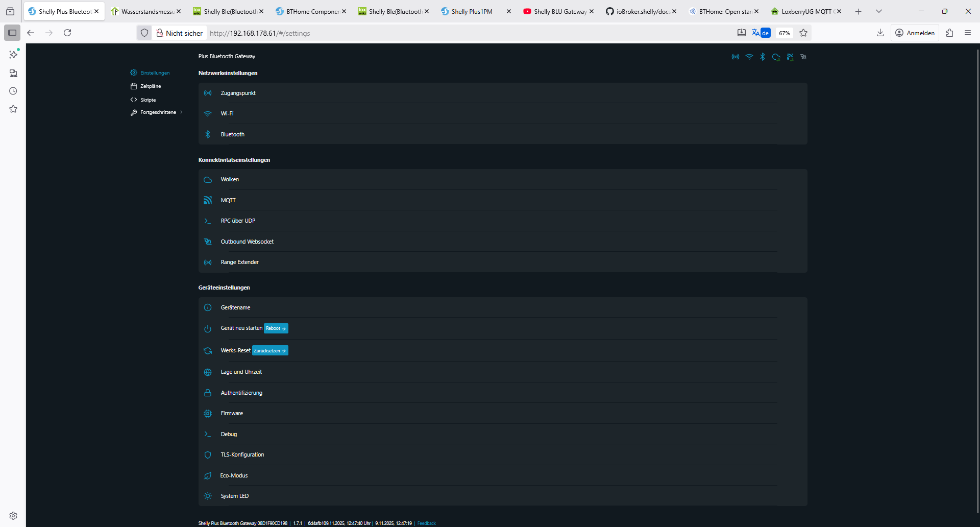Open the browser hamburger application menu

point(968,33)
